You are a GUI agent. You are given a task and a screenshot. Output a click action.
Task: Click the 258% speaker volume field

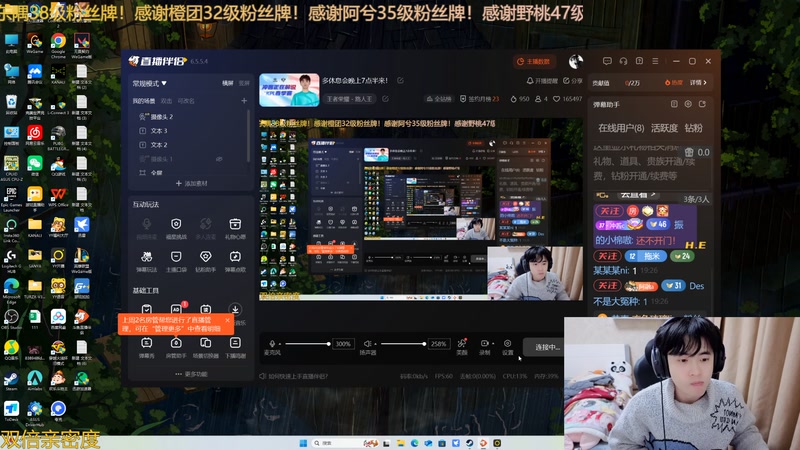pos(438,344)
